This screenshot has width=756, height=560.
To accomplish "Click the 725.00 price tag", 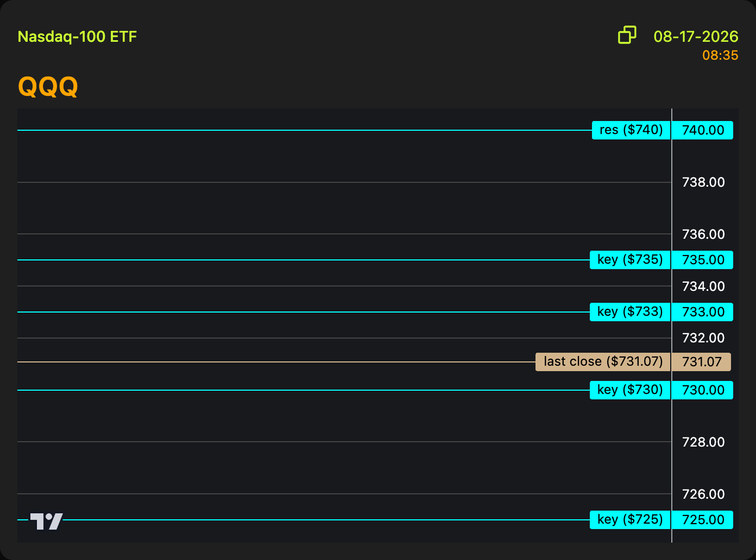I will click(x=703, y=520).
